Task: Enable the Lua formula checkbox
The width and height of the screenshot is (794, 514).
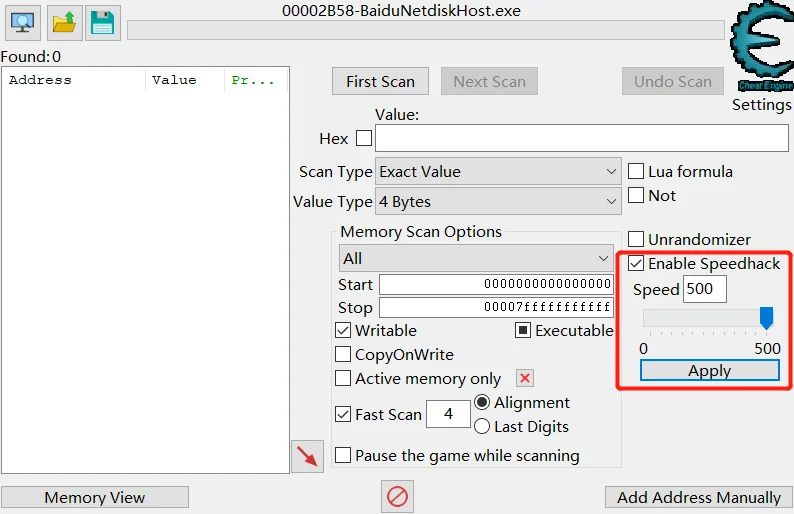Action: click(x=636, y=171)
